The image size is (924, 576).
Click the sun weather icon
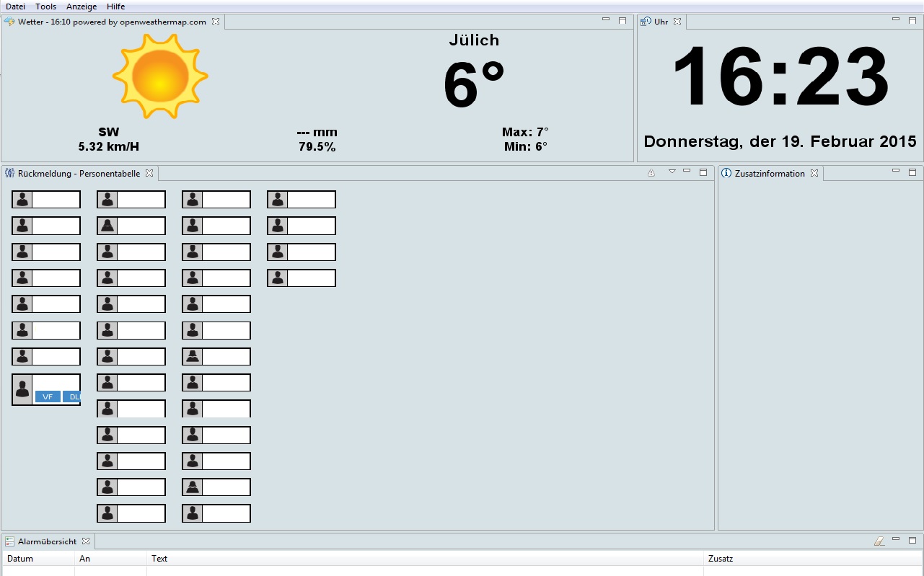(160, 76)
